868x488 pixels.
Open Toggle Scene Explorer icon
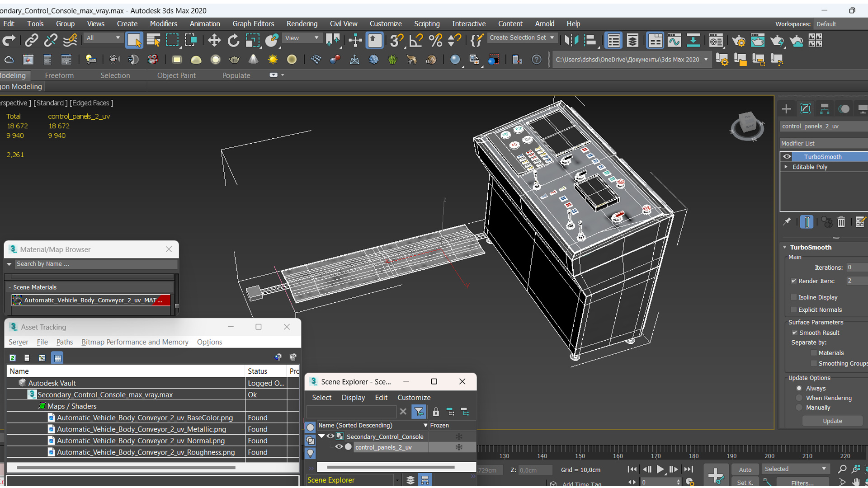(613, 41)
